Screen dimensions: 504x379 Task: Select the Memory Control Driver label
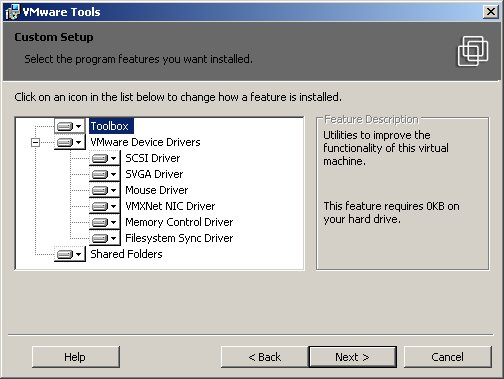(x=179, y=222)
